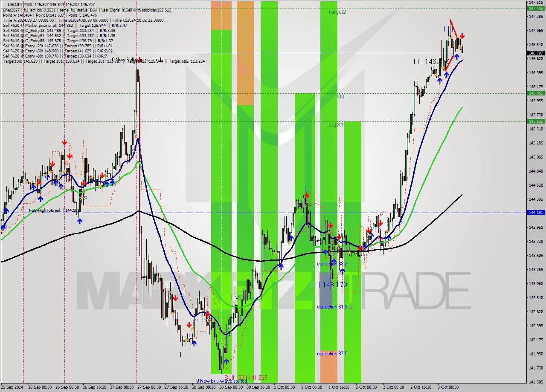Click the '100' level label
546x392 pixels.
click(x=340, y=97)
